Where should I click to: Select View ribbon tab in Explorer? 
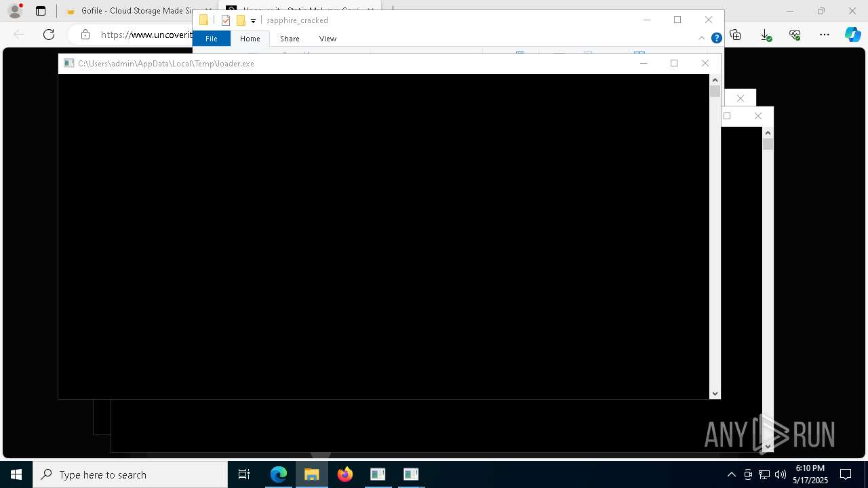pos(328,39)
